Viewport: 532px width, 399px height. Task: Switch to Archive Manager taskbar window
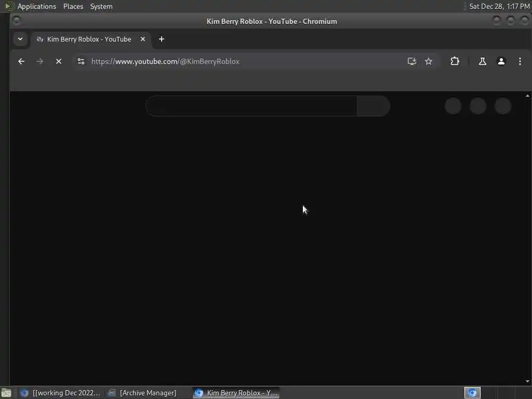coord(142,393)
